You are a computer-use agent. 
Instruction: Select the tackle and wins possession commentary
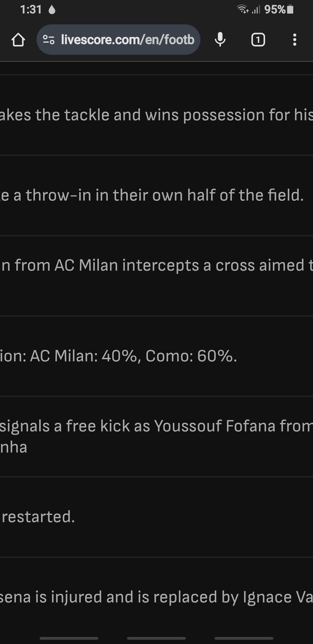pos(156,115)
